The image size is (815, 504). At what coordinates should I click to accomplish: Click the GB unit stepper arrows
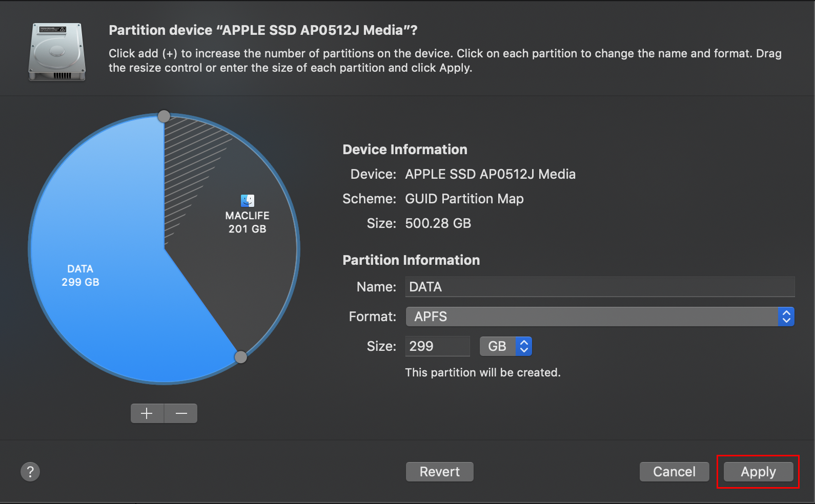pyautogui.click(x=524, y=346)
